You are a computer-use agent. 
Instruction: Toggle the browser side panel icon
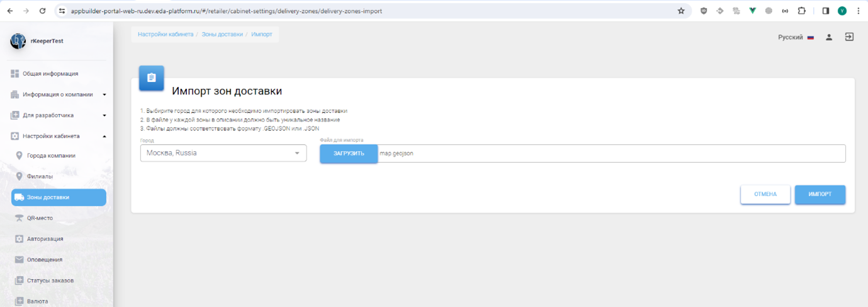[826, 11]
